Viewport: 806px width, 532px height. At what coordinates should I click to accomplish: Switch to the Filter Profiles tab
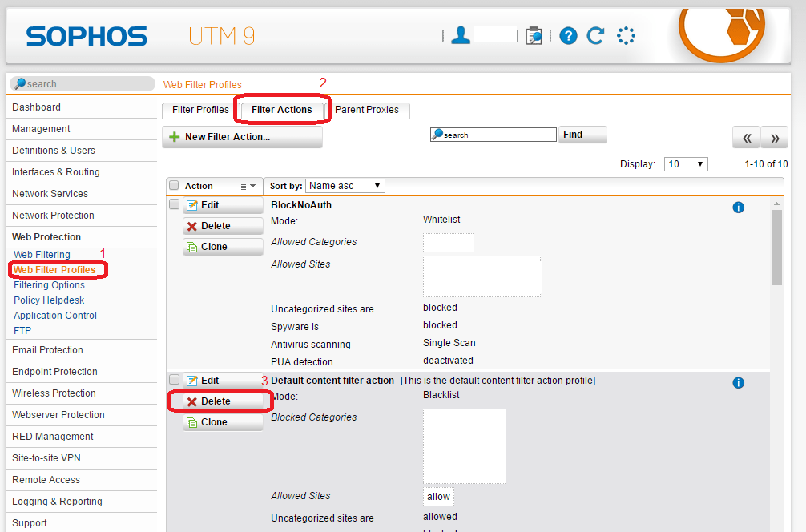point(200,110)
